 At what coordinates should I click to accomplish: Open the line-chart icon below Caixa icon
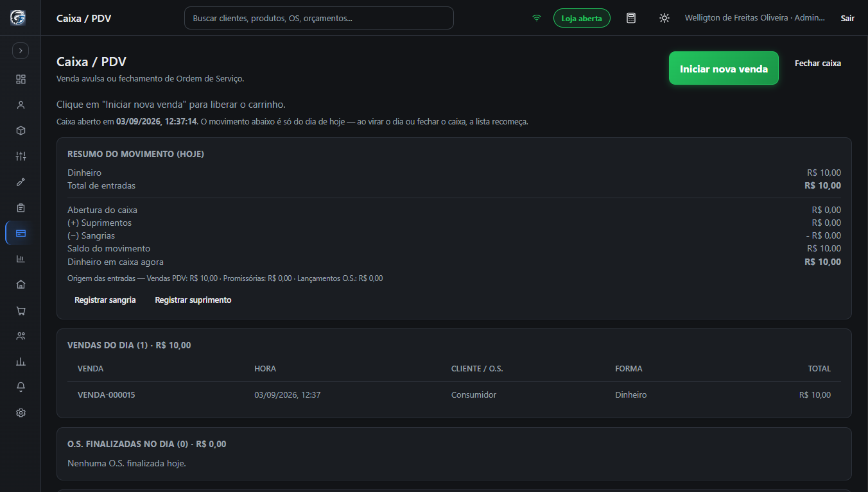tap(21, 259)
